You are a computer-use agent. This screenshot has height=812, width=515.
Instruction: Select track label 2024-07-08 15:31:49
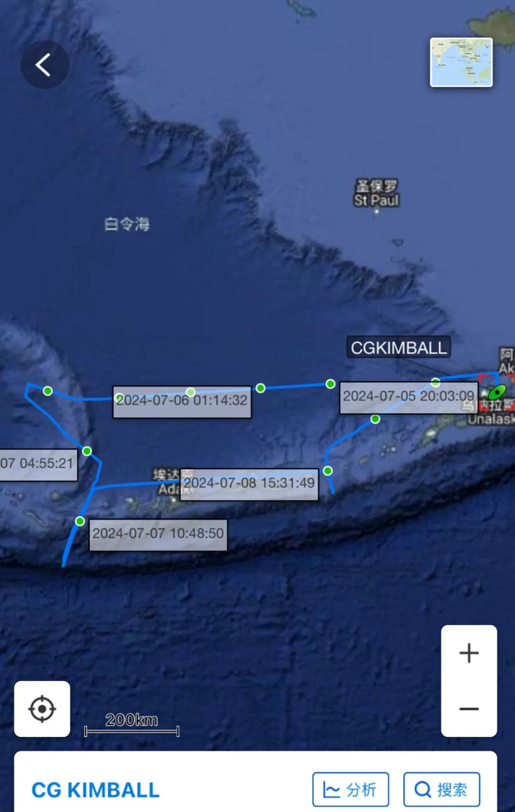[x=249, y=484]
